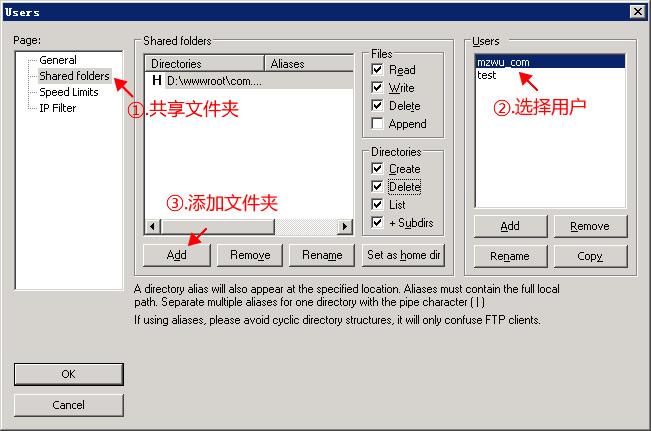Uncheck the Files Delete permission

pos(377,105)
